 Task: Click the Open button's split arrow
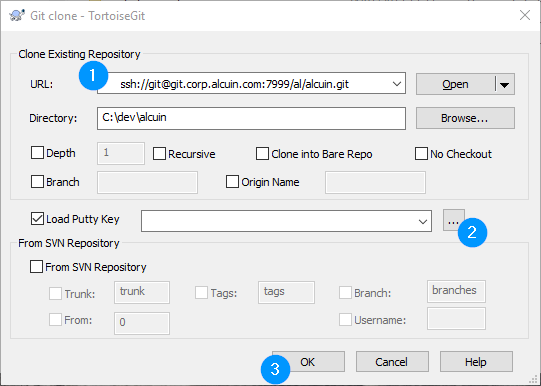pyautogui.click(x=505, y=84)
